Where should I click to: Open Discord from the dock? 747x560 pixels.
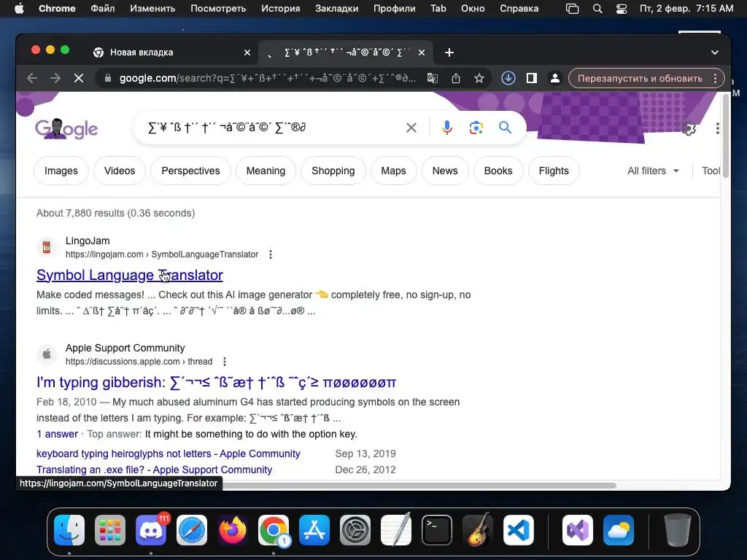[151, 530]
